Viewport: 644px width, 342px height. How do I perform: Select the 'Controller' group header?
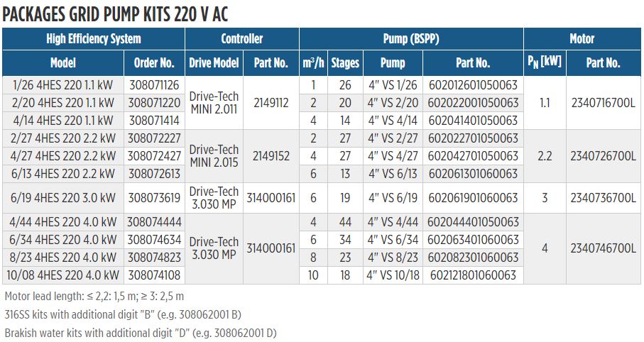point(242,38)
